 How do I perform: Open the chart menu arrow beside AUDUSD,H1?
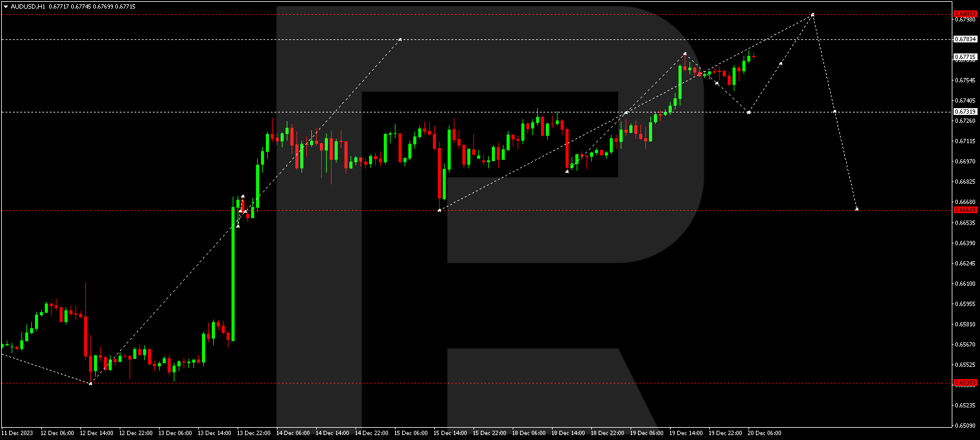click(x=6, y=6)
